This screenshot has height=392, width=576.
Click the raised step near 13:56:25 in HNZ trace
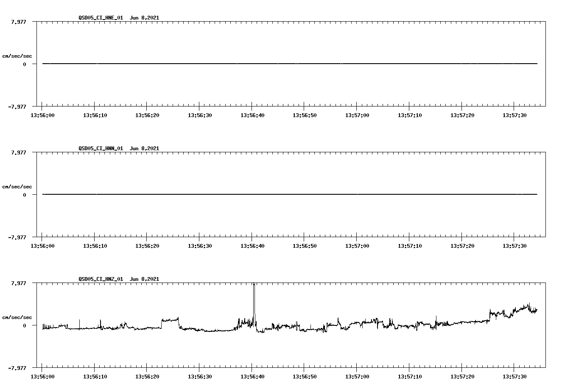point(170,319)
